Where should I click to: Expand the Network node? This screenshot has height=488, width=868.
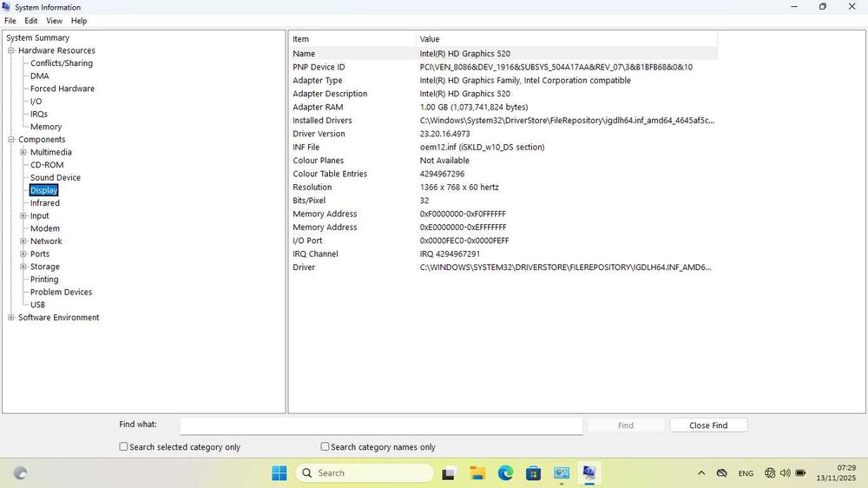pyautogui.click(x=23, y=241)
